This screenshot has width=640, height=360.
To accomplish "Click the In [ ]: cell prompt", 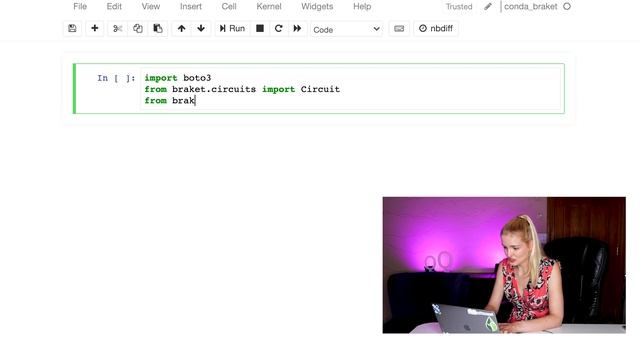I will coord(116,78).
